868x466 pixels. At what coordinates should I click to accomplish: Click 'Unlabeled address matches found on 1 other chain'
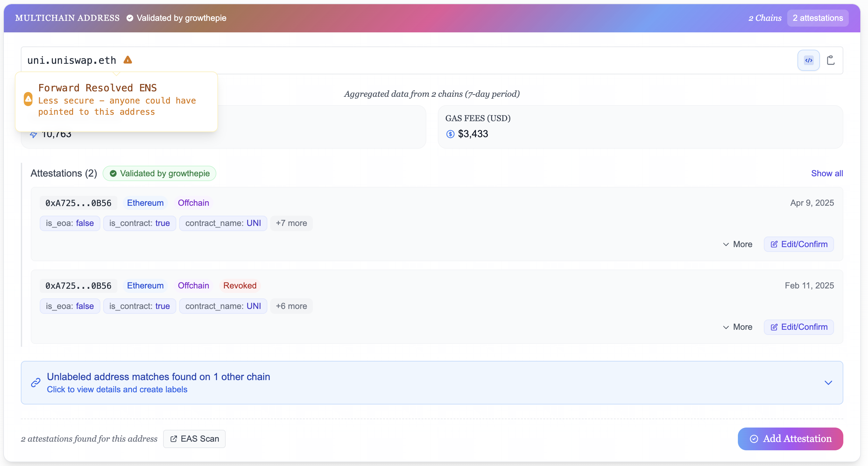click(158, 376)
